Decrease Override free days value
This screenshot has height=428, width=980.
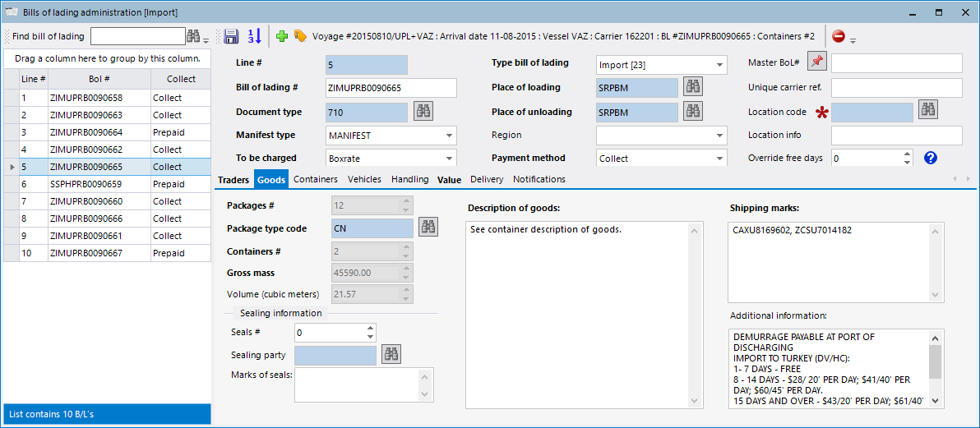pyautogui.click(x=908, y=163)
